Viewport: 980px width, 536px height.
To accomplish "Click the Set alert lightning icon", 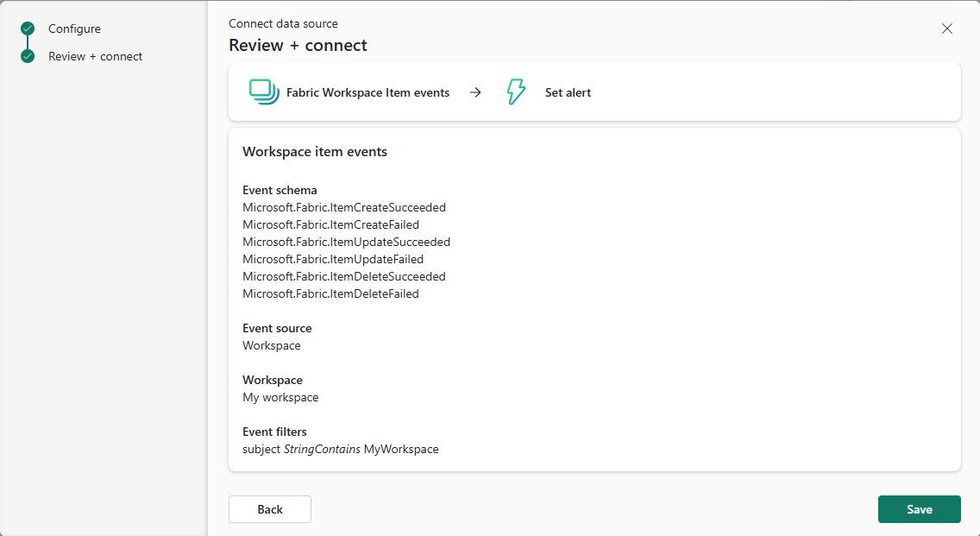I will (516, 92).
